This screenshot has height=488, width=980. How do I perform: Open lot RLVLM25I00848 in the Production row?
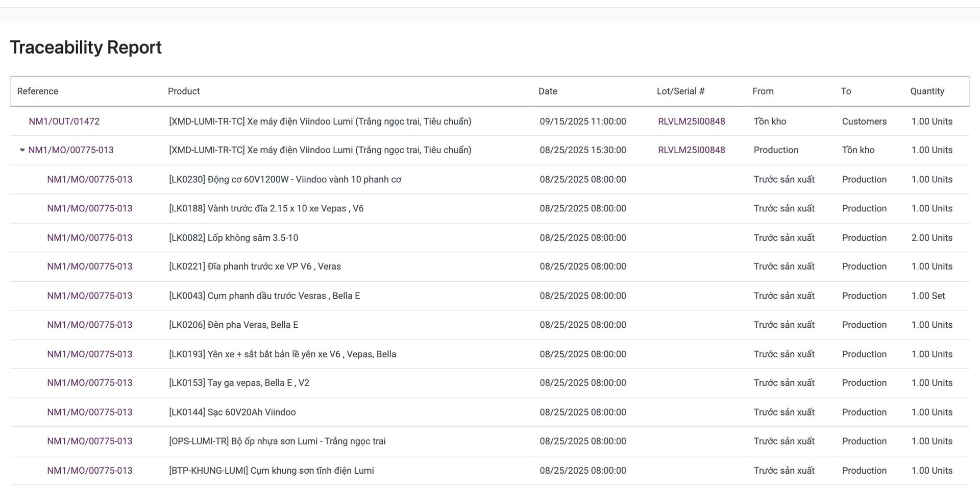click(x=692, y=150)
